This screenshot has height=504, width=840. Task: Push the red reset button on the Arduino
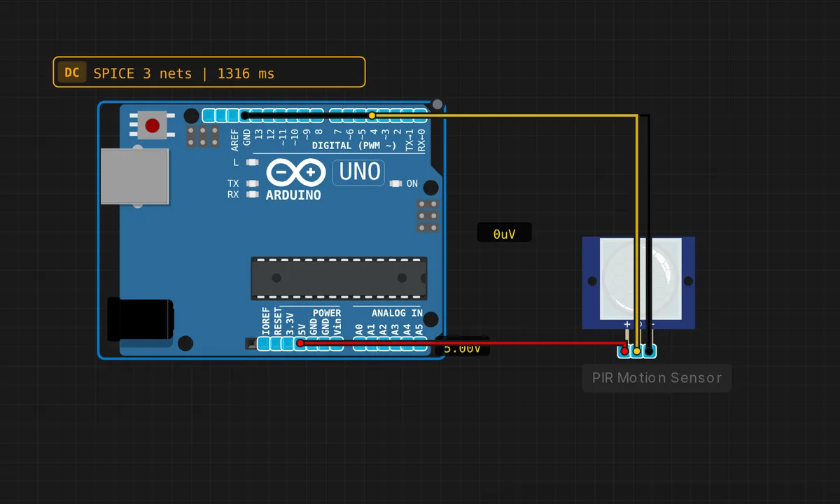(152, 126)
